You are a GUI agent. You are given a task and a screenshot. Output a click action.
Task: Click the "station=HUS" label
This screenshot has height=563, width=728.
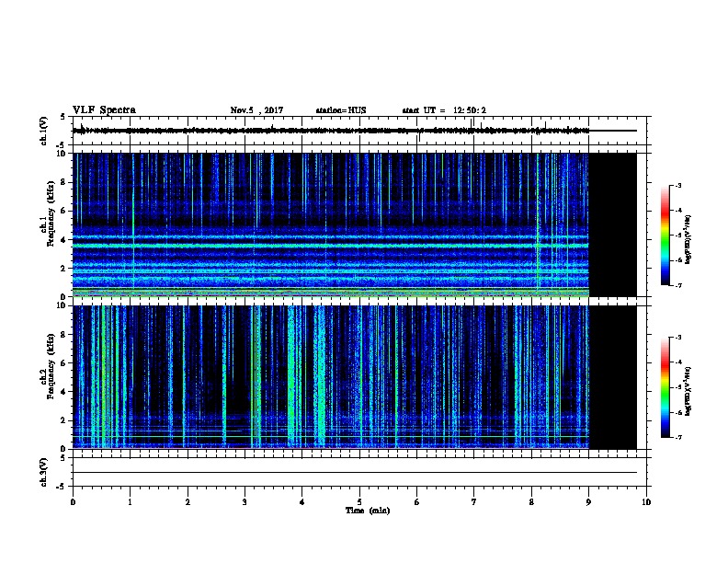click(341, 110)
